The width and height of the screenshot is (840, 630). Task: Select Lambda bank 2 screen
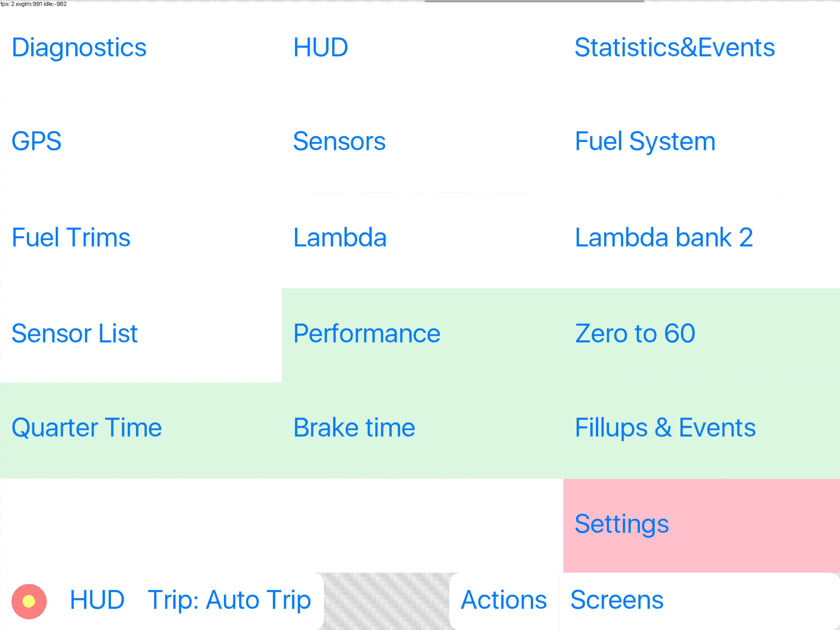click(664, 237)
